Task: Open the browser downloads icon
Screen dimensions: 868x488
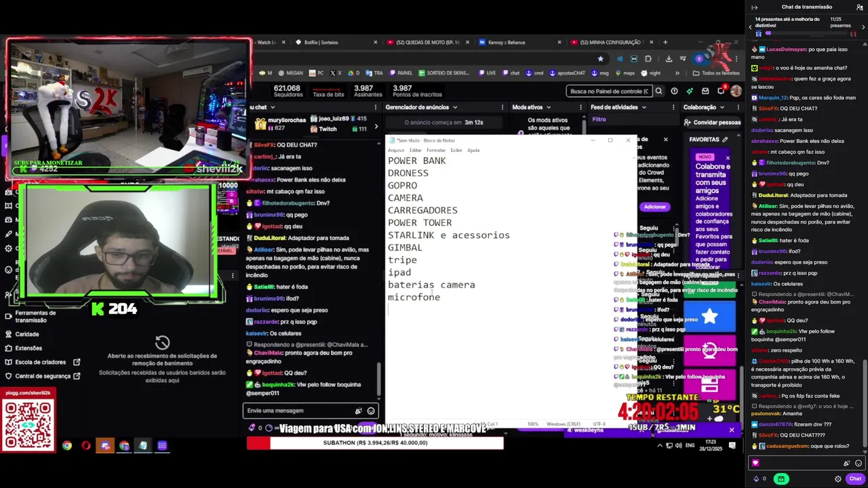Action: [x=669, y=59]
